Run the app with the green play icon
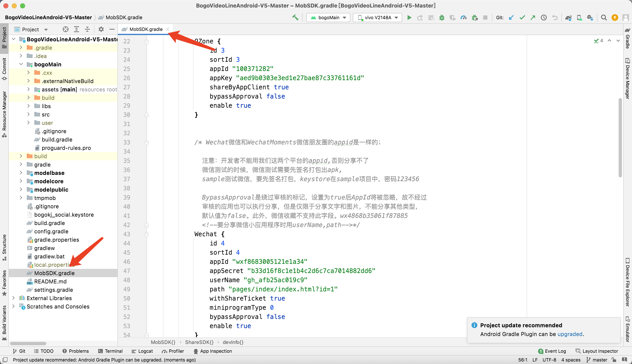 (x=409, y=18)
